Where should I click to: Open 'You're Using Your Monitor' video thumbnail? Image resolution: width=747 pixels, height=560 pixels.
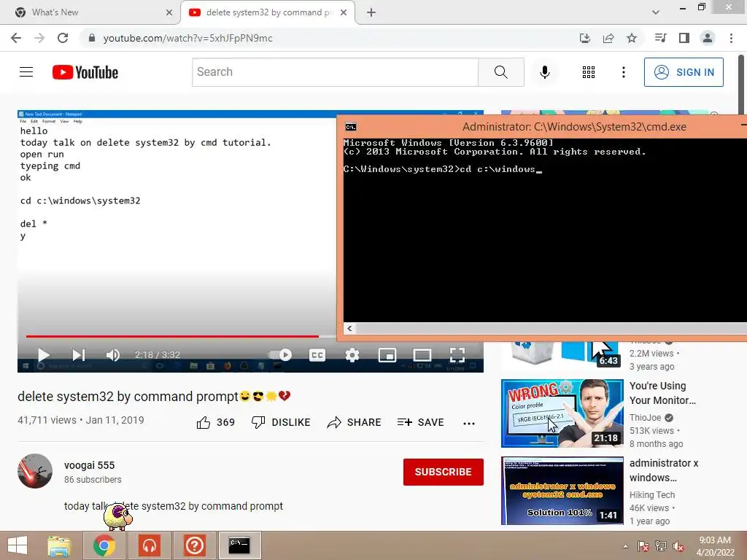pos(562,413)
